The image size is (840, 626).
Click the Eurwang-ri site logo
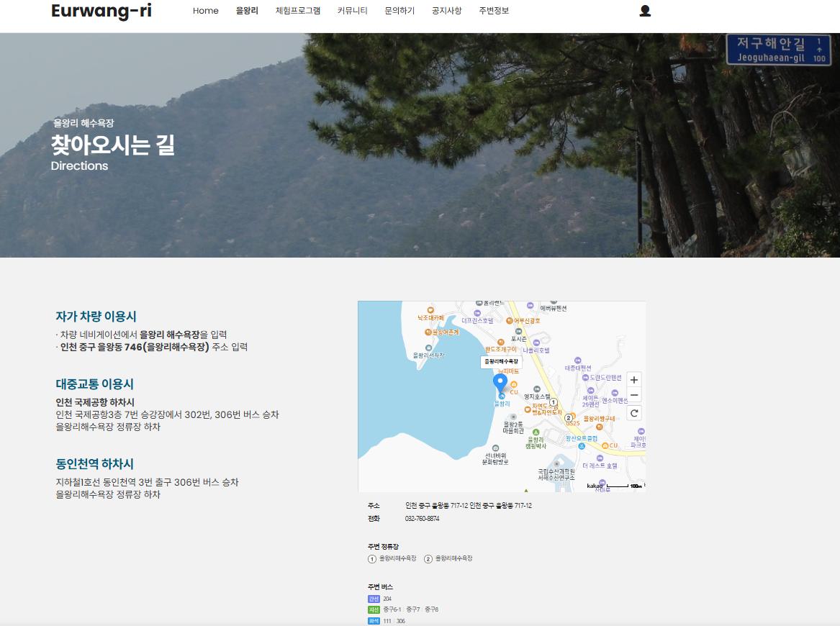(x=101, y=11)
